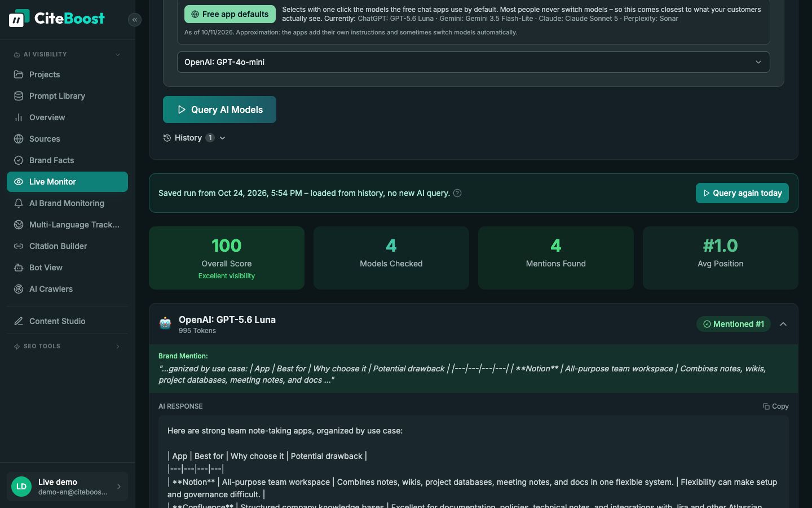Viewport: 812px width, 508px height.
Task: Click the Content Studio pencil icon
Action: [19, 321]
